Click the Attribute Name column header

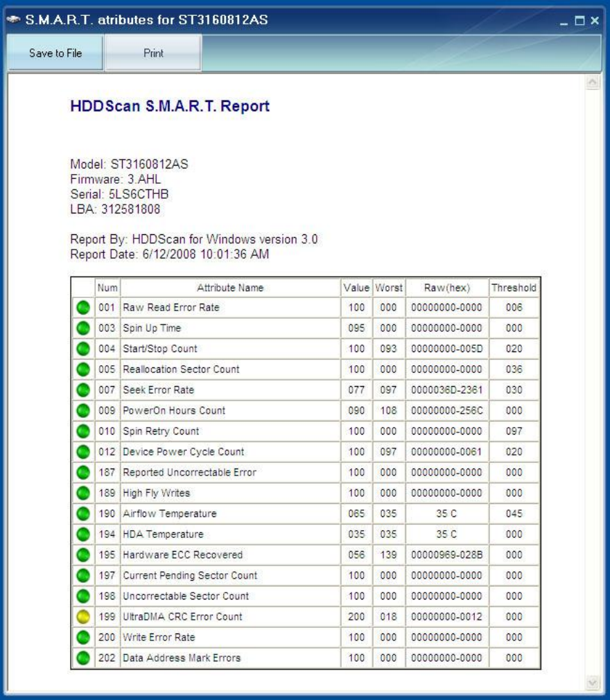coord(230,288)
